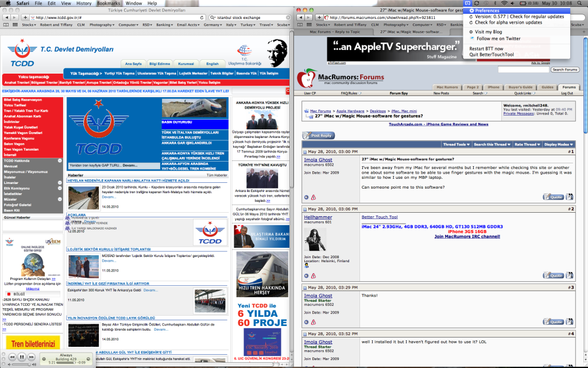
Task: Click Post Reply button
Action: [x=318, y=136]
